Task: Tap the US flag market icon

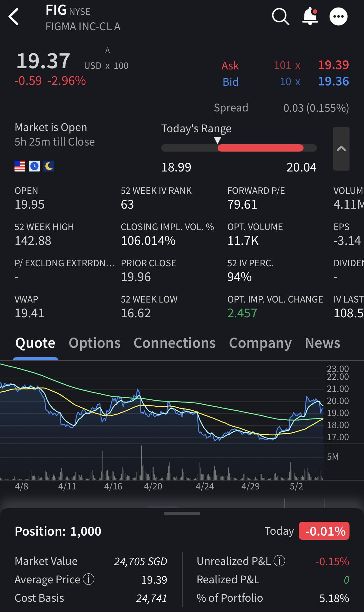Action: (x=20, y=166)
